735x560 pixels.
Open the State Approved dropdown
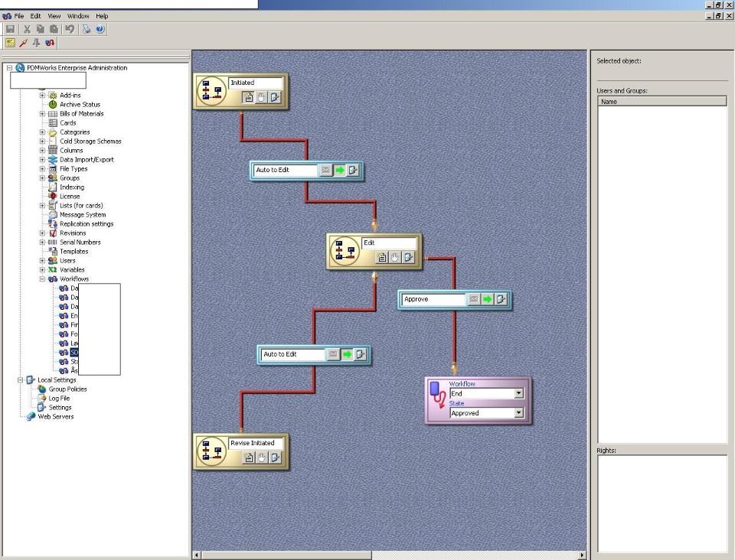[519, 413]
